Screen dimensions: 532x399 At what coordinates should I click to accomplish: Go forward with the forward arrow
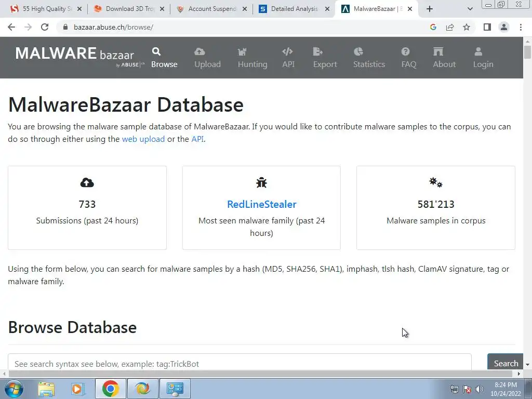tap(28, 27)
